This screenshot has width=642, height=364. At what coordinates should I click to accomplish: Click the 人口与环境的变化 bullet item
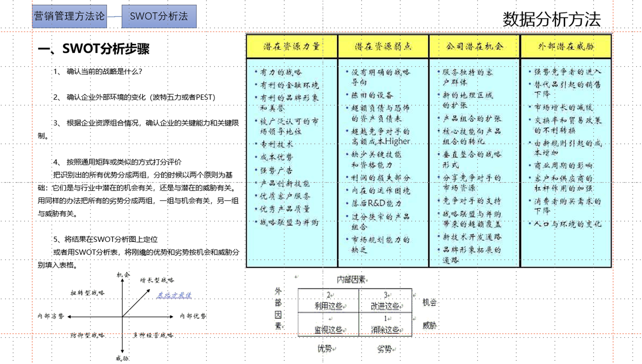pyautogui.click(x=567, y=224)
